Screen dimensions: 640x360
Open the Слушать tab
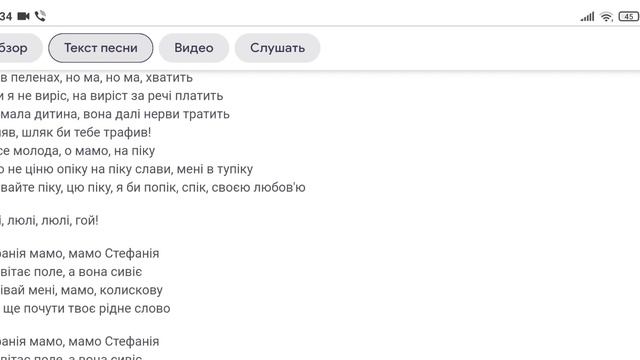278,48
